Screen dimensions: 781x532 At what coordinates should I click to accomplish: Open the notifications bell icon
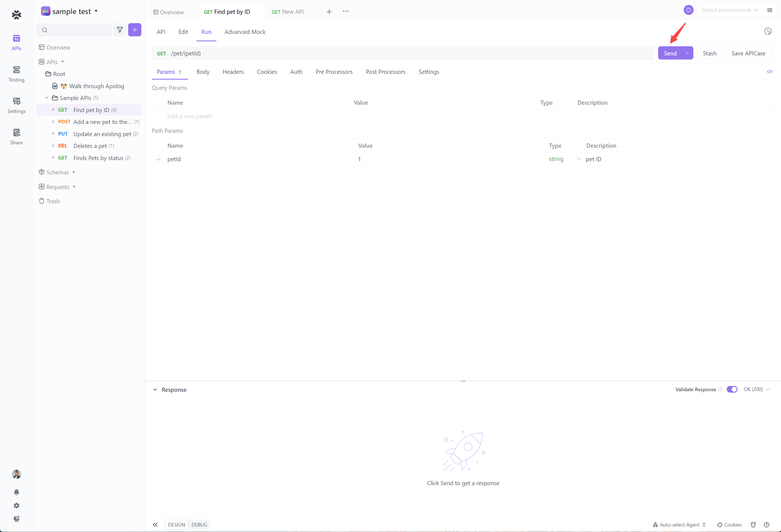point(16,492)
